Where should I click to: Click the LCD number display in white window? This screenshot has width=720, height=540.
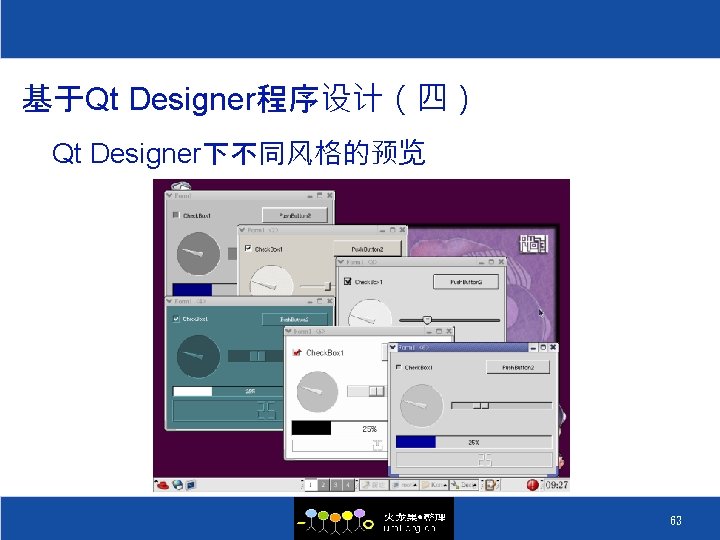(339, 445)
